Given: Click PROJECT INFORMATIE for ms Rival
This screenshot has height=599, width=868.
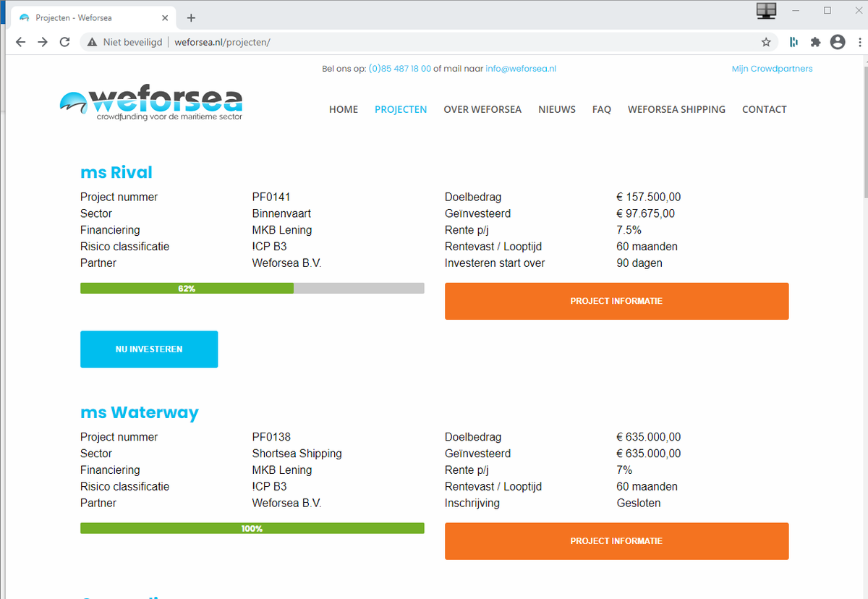Looking at the screenshot, I should (616, 301).
